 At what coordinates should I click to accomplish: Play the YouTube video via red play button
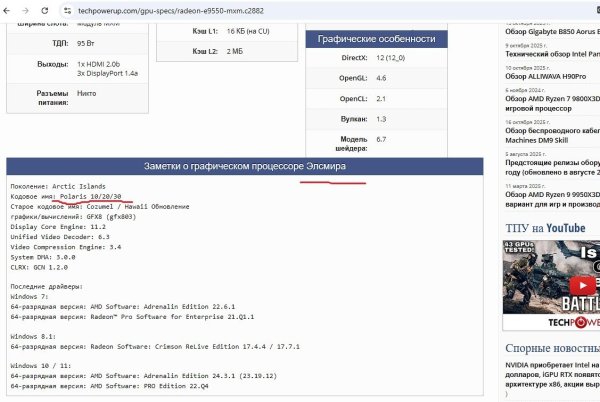point(582,285)
